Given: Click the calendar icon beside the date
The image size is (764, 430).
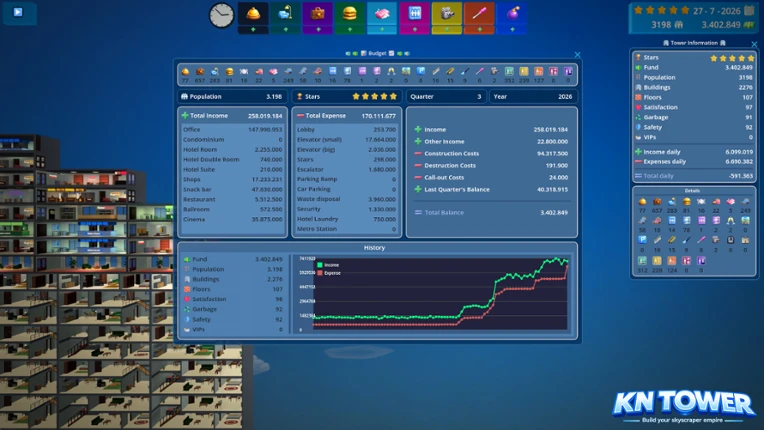Looking at the screenshot, I should 749,11.
